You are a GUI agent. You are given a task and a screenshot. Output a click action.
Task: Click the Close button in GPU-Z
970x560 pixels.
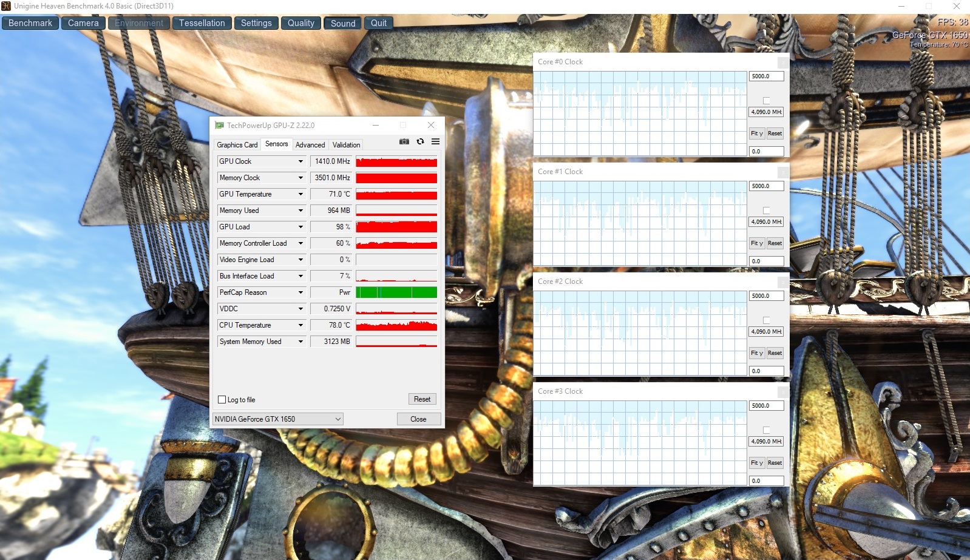point(418,419)
